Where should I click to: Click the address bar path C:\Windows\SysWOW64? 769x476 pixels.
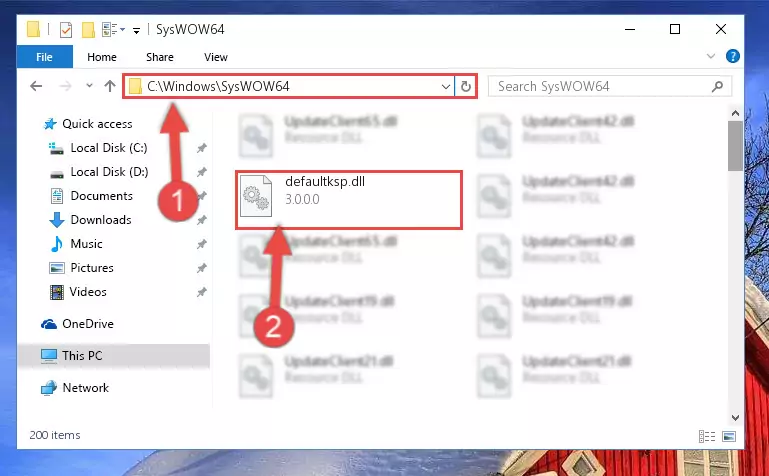[218, 87]
